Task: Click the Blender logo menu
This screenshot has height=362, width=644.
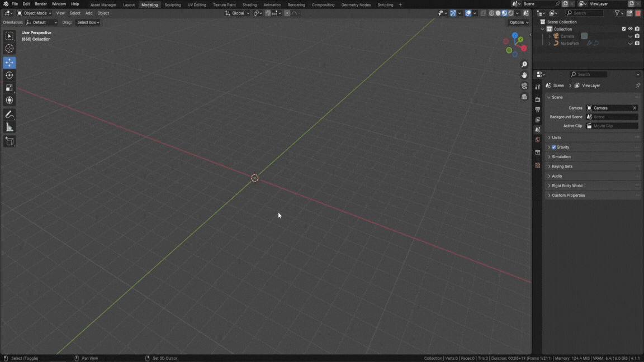Action: [x=6, y=4]
